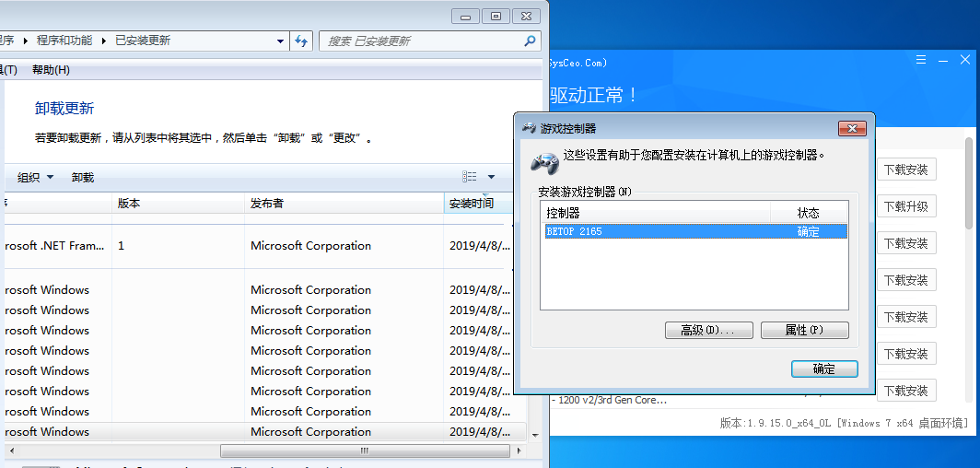Click the search magnifier icon in the search box
The width and height of the screenshot is (980, 468).
(x=530, y=41)
